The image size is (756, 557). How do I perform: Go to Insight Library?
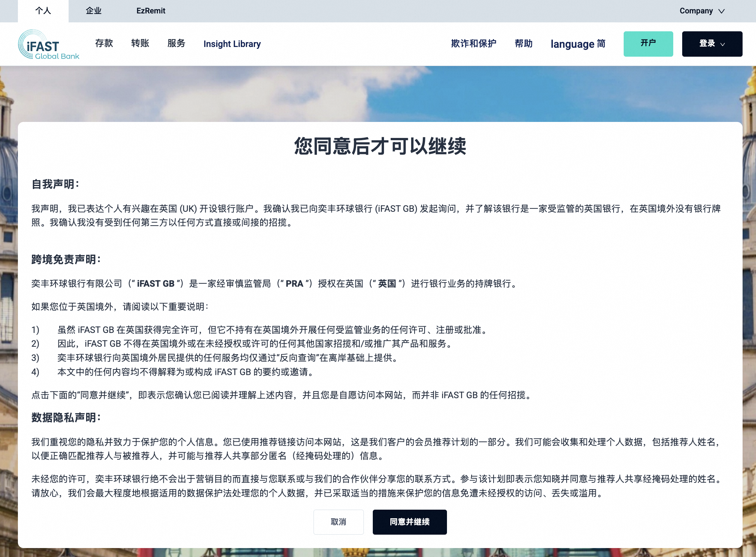pyautogui.click(x=232, y=44)
